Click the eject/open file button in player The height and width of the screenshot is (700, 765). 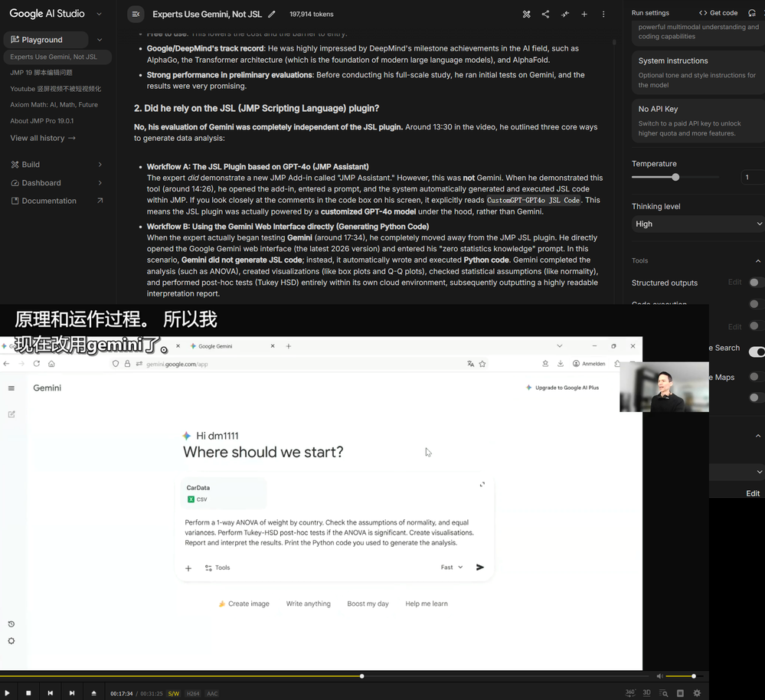point(93,692)
